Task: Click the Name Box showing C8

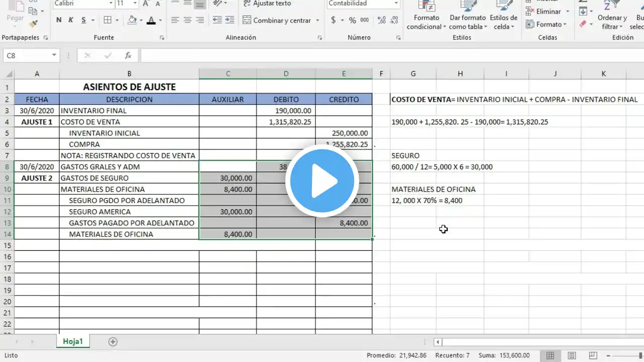Action: 27,55
